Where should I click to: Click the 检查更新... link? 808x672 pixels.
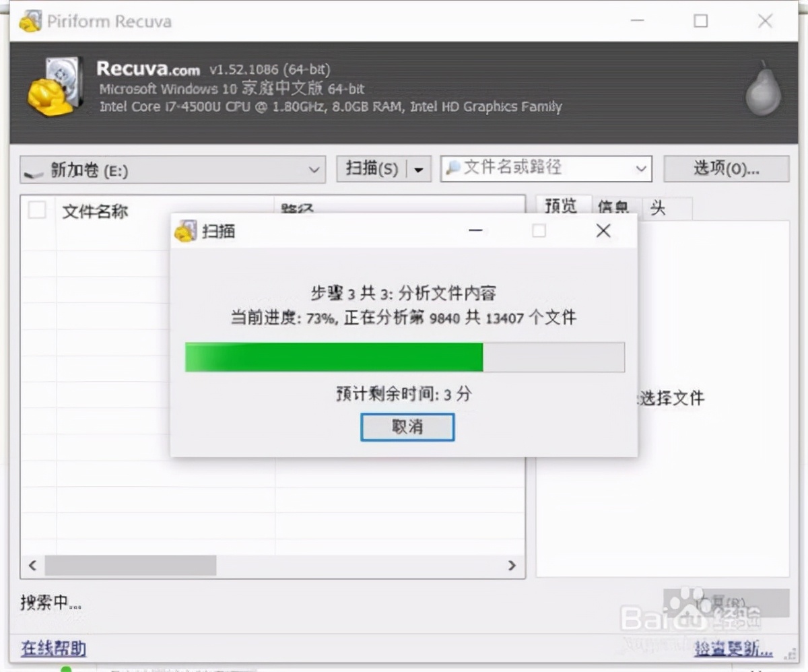[734, 648]
